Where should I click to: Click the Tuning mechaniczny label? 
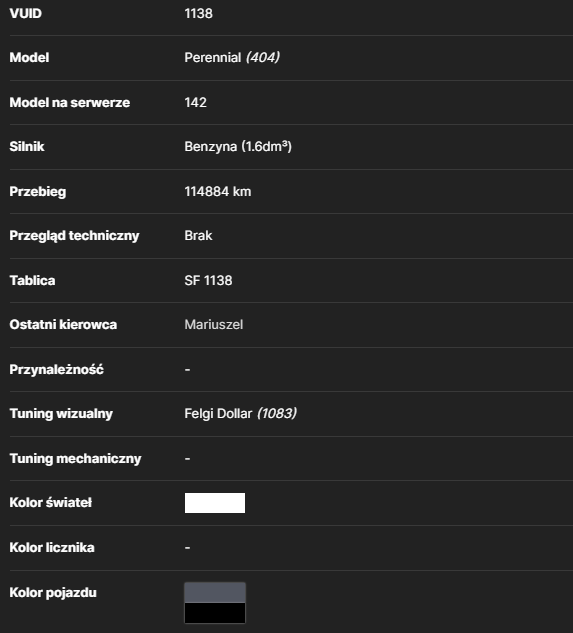[x=76, y=459]
